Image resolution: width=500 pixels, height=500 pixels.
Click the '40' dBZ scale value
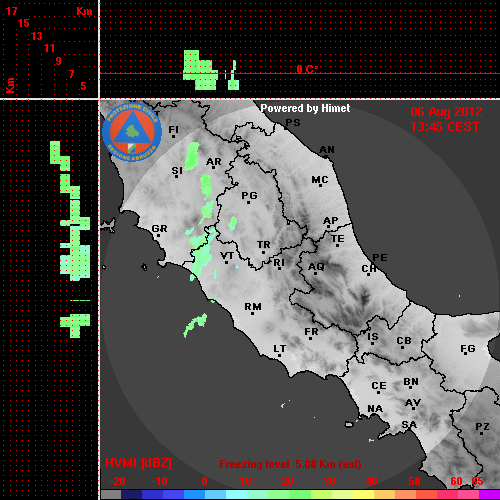click(371, 481)
